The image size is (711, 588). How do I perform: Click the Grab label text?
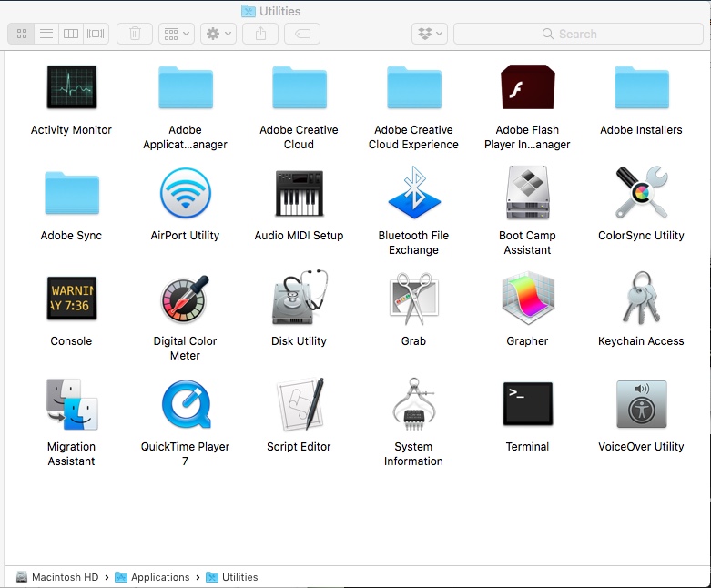(x=413, y=341)
